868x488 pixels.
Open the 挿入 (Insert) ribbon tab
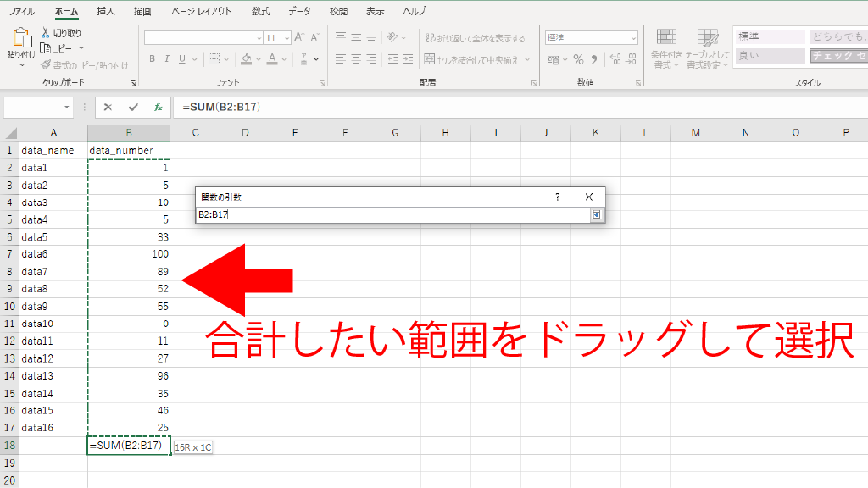pos(106,12)
